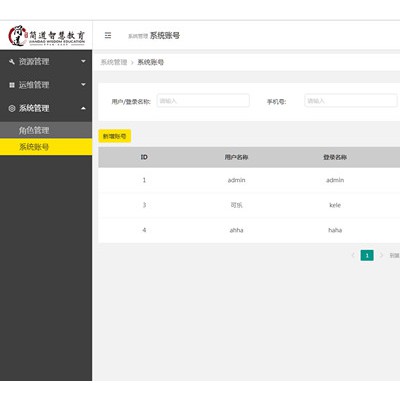The width and height of the screenshot is (400, 400).
Task: Click the haha login name cell
Action: click(335, 230)
